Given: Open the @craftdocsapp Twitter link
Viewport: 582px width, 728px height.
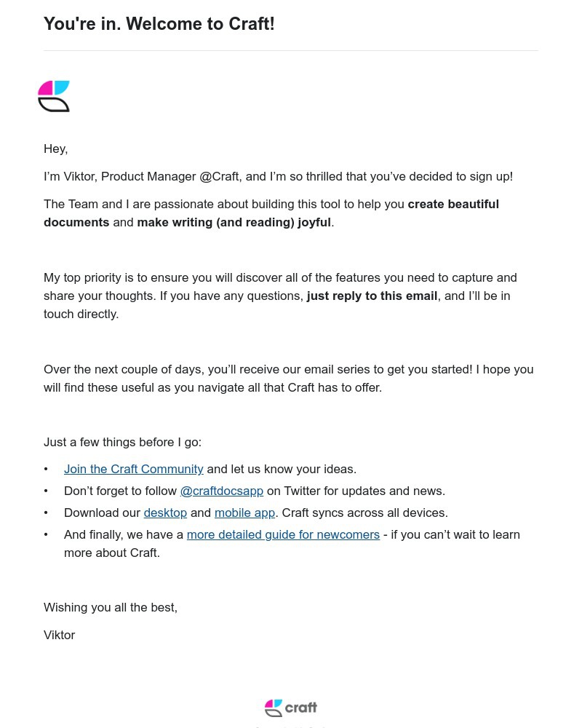Looking at the screenshot, I should point(221,491).
